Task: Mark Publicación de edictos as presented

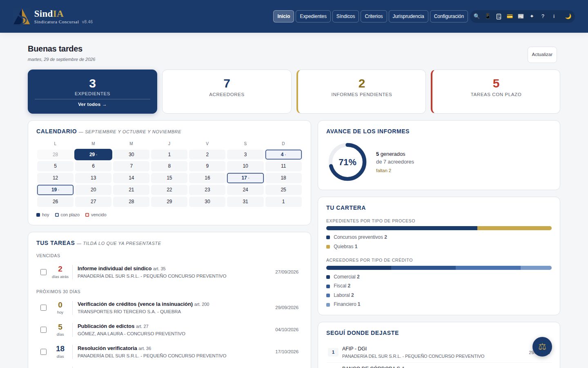Action: (x=43, y=330)
